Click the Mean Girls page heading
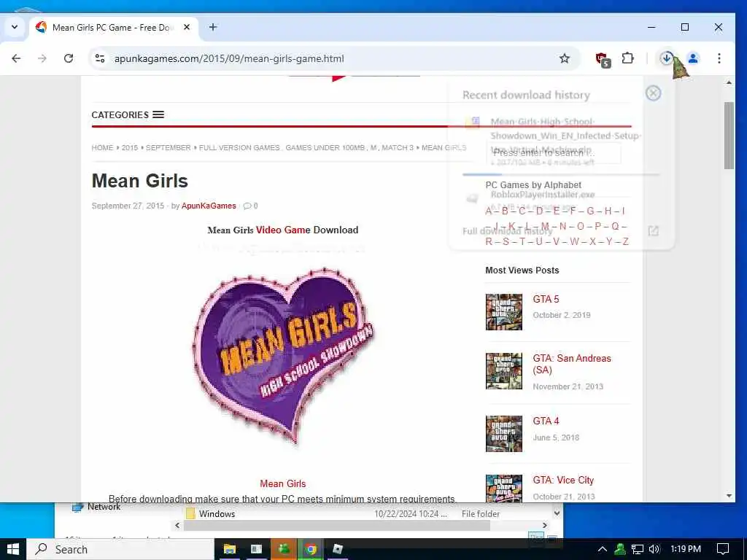747x560 pixels. pyautogui.click(x=140, y=181)
